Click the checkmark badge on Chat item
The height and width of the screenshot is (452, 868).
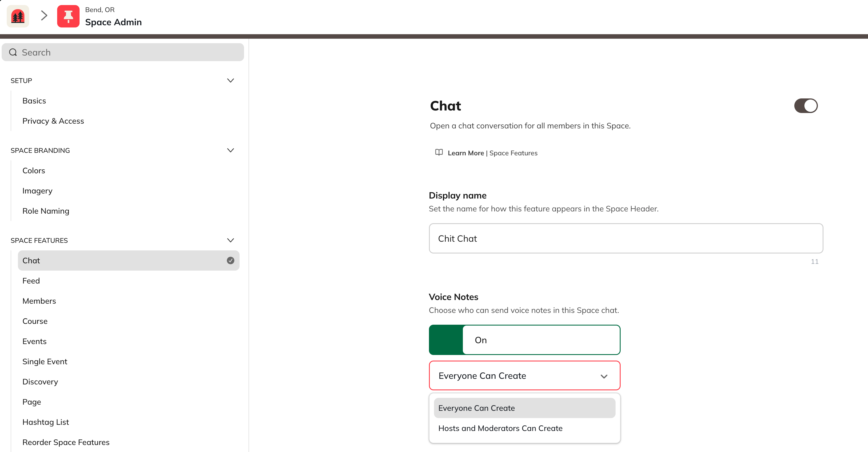pos(231,260)
